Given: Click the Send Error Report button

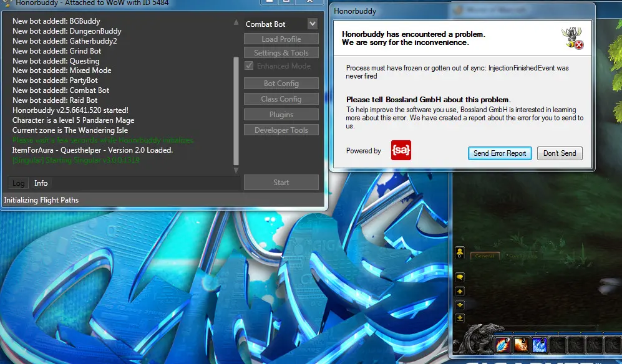Looking at the screenshot, I should [x=500, y=153].
